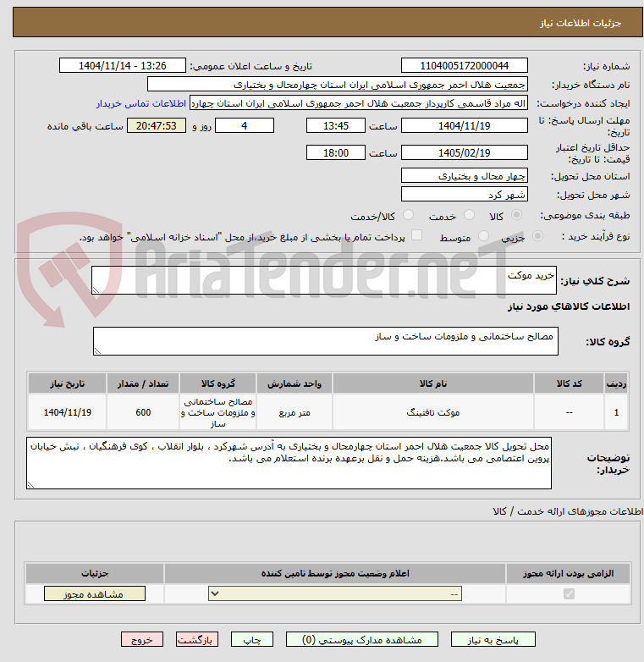
Task: Click the شهر محل تحویل field
Action: (465, 194)
